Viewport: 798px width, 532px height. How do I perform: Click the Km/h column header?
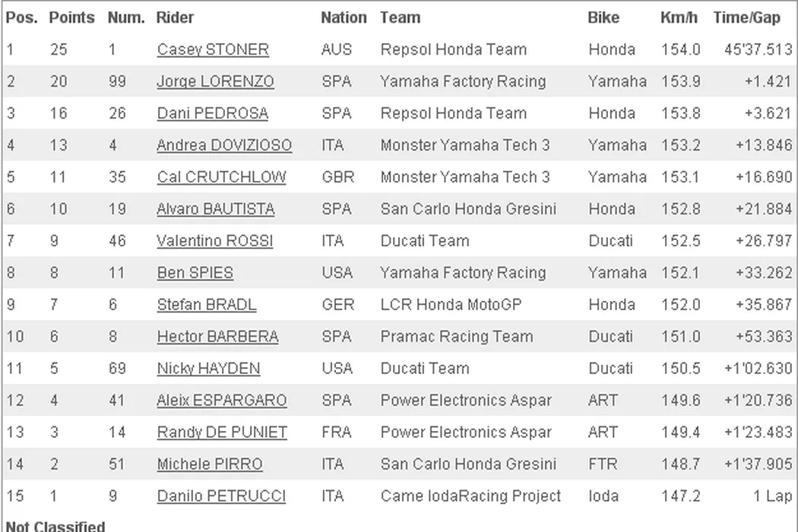[679, 17]
